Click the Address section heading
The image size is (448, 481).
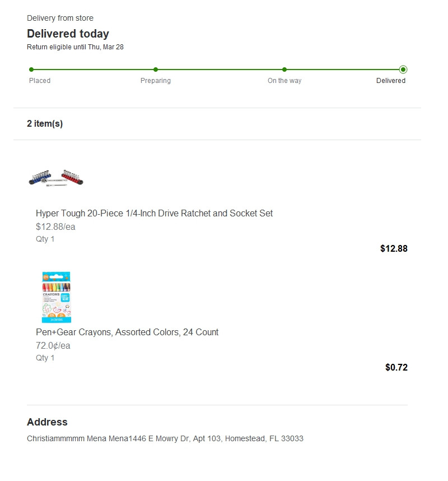pos(47,422)
